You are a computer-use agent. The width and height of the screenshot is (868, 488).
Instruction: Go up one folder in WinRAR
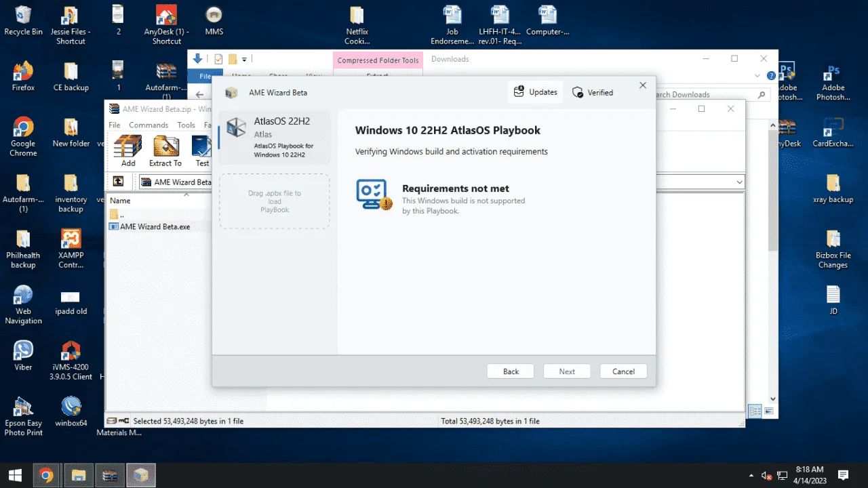click(x=118, y=182)
